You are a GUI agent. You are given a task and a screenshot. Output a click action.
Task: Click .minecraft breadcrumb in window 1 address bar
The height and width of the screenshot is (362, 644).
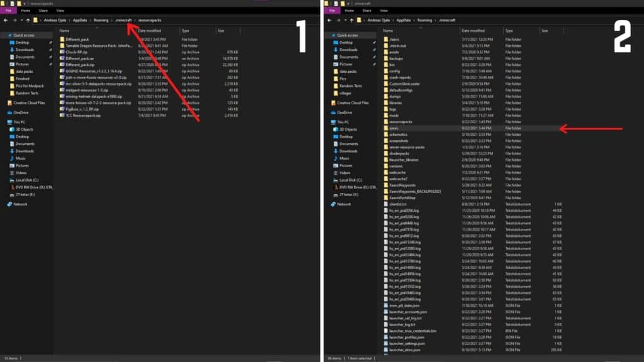tap(124, 20)
